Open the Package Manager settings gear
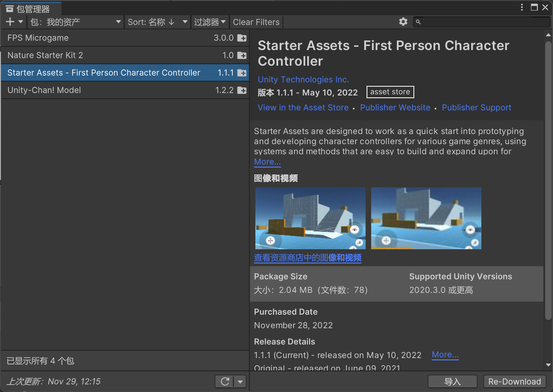553x392 pixels. [x=403, y=22]
